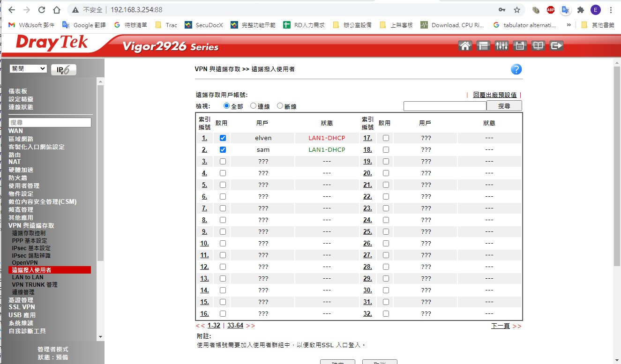Screen dimensions: 621x364
Task: Open LAN to LAN in sidebar
Action: click(x=28, y=277)
